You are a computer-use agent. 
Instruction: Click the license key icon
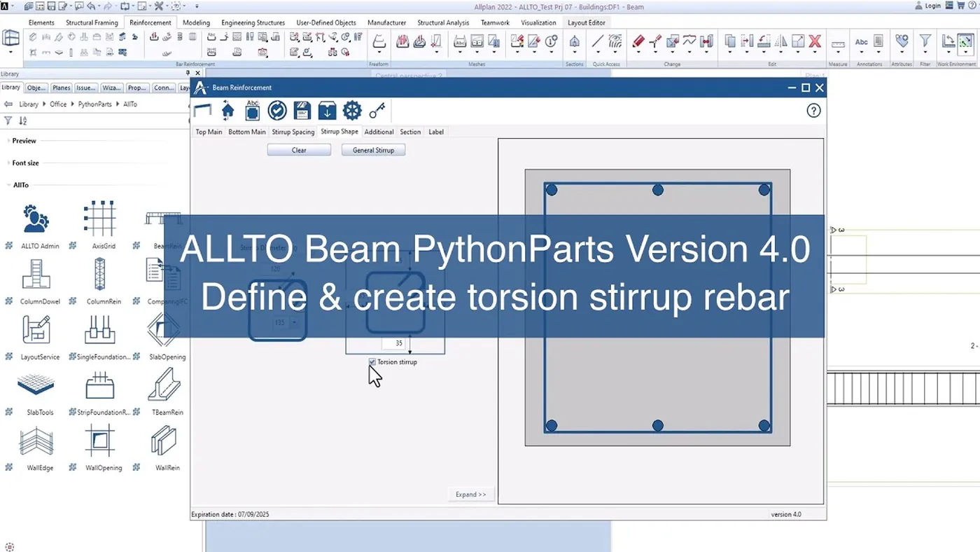(x=377, y=111)
